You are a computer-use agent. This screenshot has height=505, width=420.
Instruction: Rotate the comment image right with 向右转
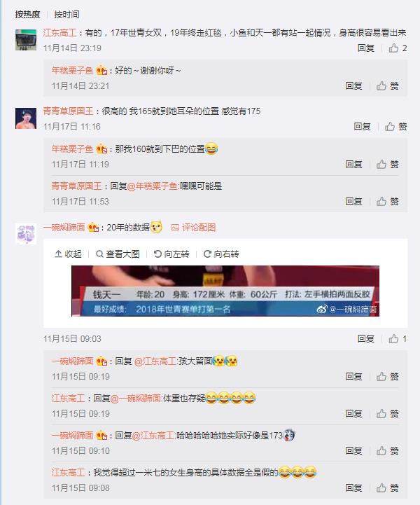point(221,254)
